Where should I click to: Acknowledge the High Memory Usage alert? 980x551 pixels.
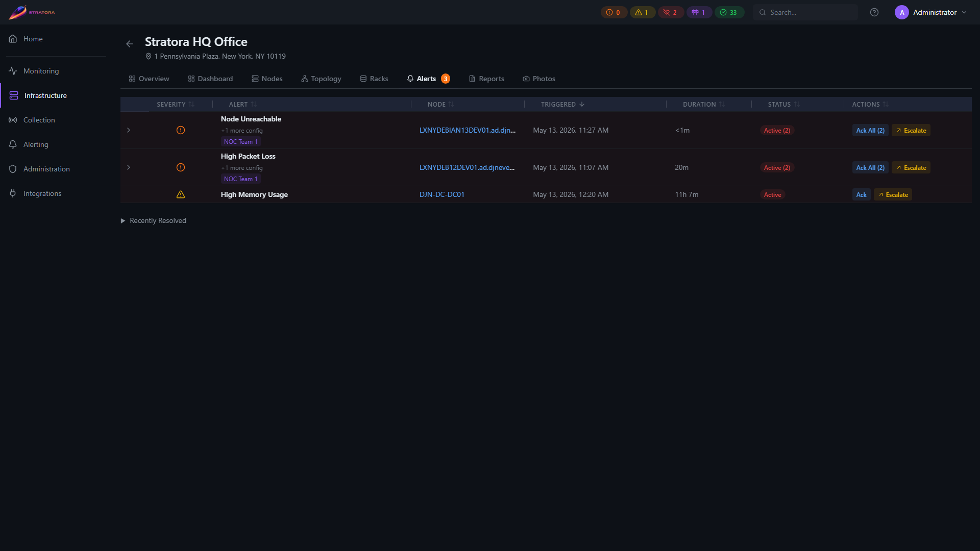(861, 194)
